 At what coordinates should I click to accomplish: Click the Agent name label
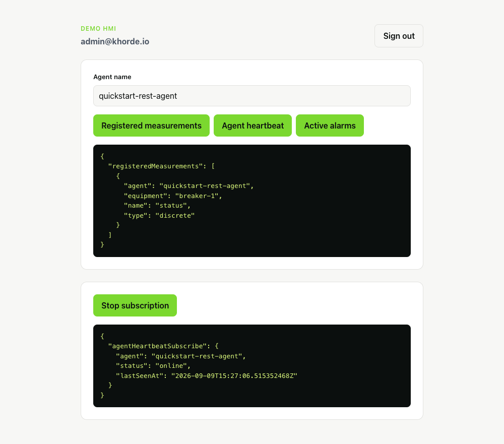(x=112, y=77)
